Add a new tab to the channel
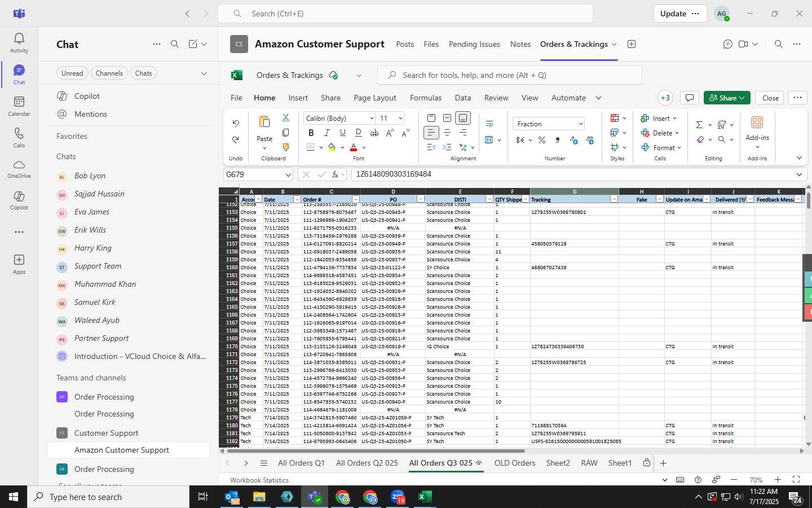The height and width of the screenshot is (508, 812). [632, 44]
